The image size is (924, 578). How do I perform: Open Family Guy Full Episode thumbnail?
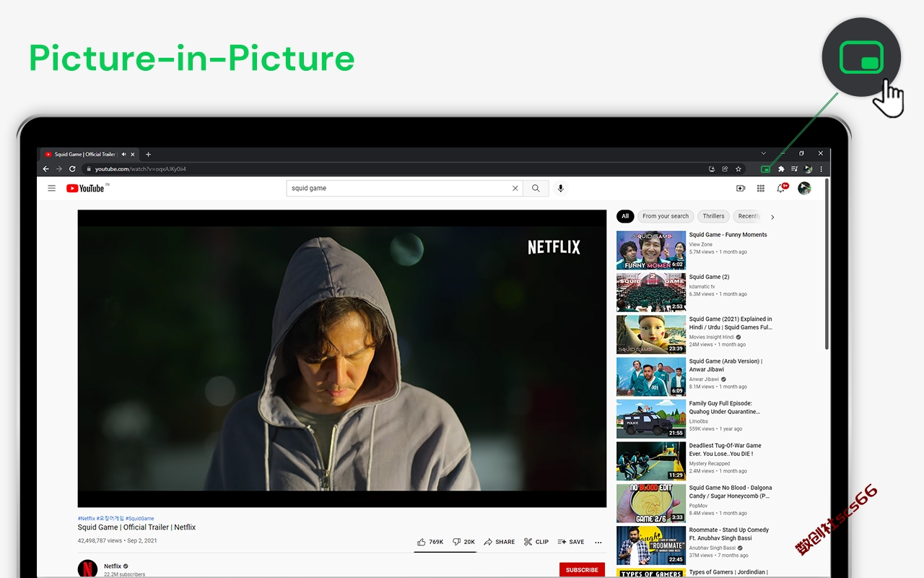pos(651,419)
